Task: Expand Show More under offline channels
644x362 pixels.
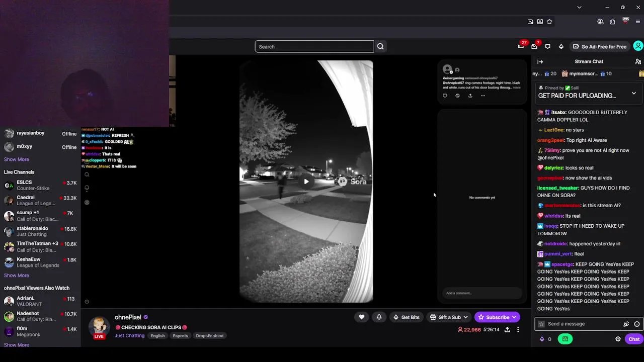Action: coord(17,159)
